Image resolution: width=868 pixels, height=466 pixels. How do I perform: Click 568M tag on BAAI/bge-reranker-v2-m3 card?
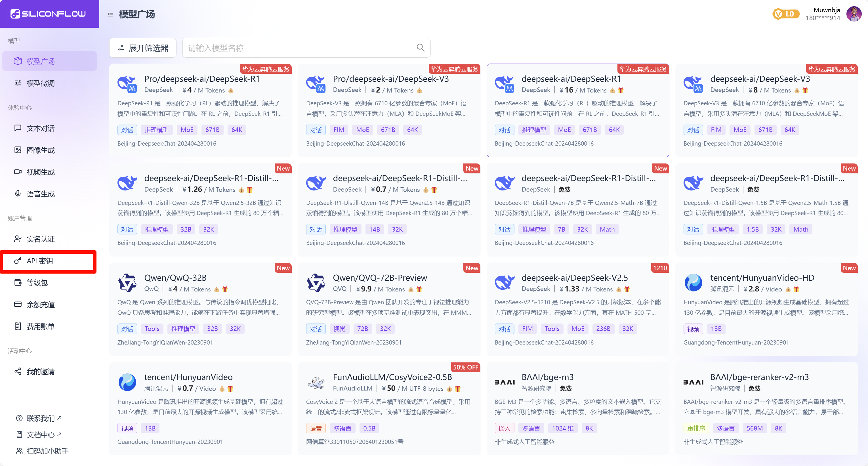pos(754,428)
